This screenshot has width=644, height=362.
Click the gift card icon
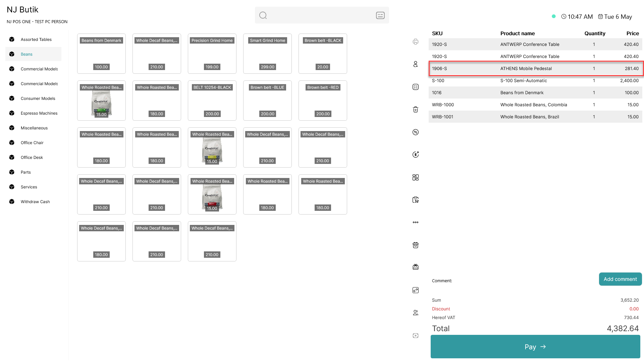416,267
